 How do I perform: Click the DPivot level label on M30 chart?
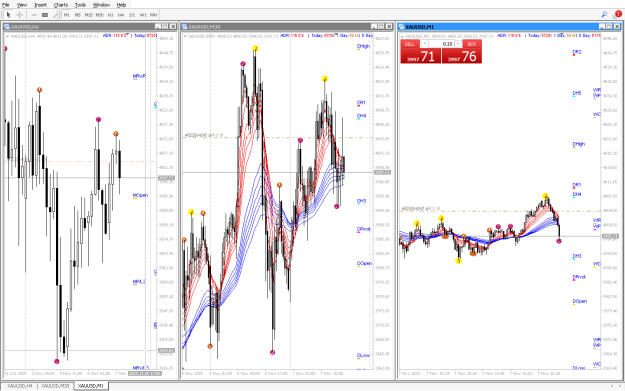(364, 229)
